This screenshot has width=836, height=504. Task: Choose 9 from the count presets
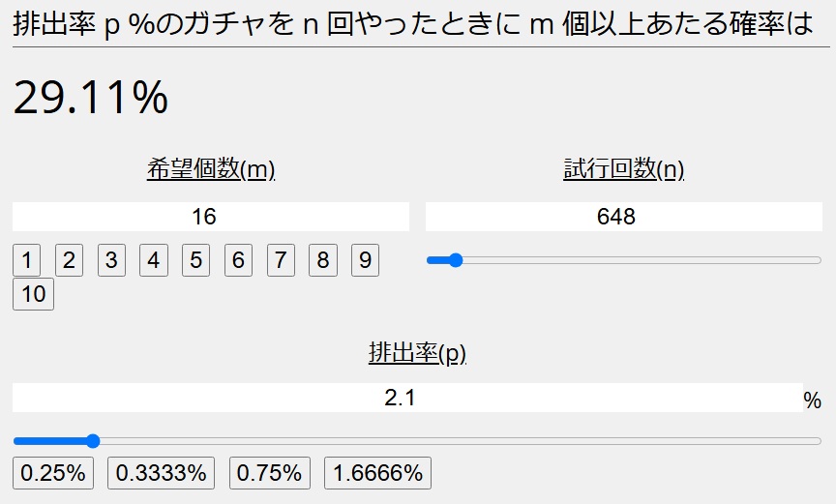[x=365, y=260]
